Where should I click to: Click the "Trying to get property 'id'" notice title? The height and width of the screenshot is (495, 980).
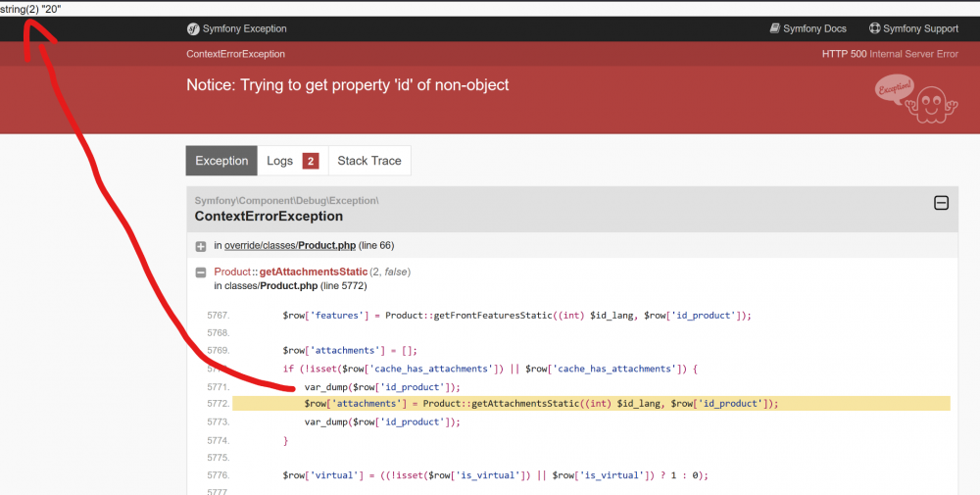point(348,85)
